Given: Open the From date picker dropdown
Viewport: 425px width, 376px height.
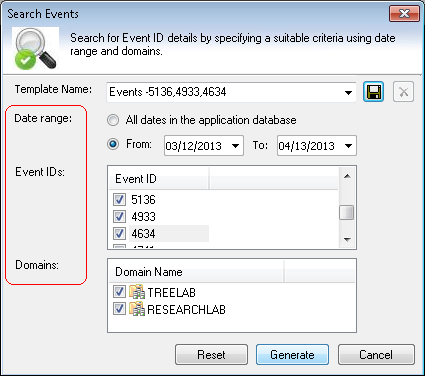Looking at the screenshot, I should 235,146.
